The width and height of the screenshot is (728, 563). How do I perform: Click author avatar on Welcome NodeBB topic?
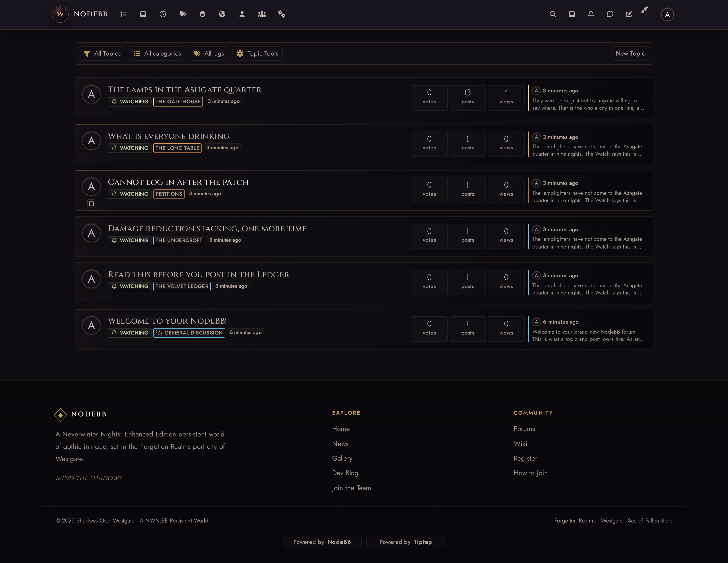[91, 325]
